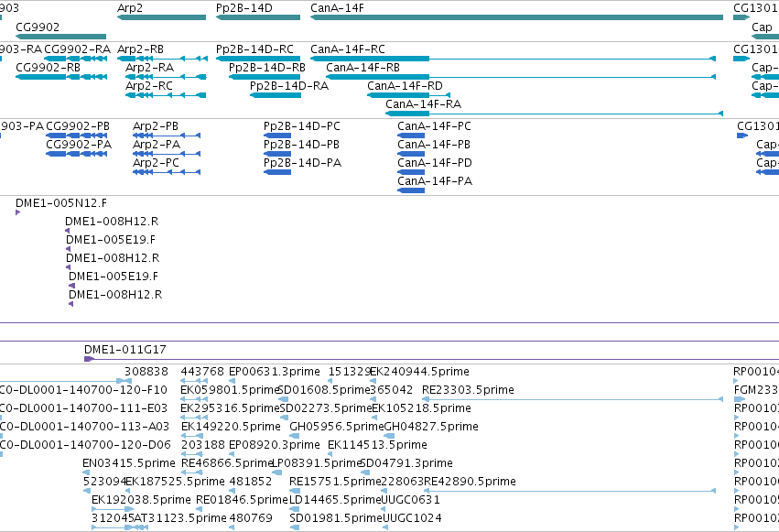
Task: Click the EK105218.5prime EST label
Action: pyautogui.click(x=421, y=407)
